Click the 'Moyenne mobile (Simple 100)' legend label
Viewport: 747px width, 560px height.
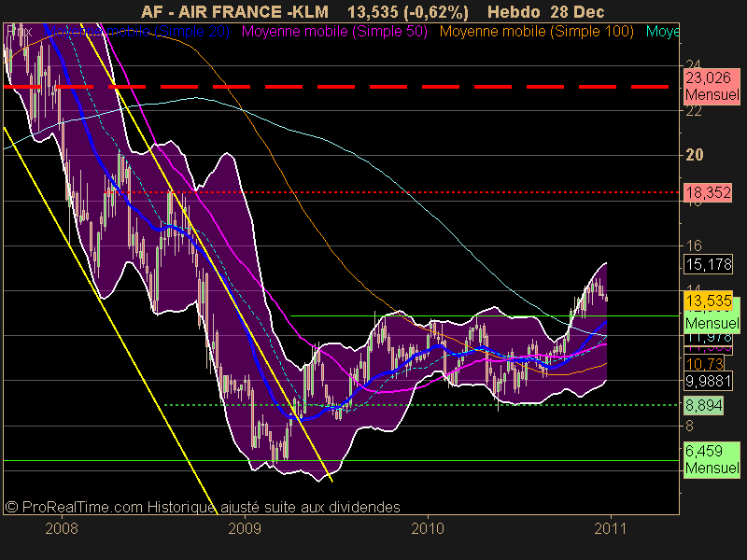coord(536,32)
